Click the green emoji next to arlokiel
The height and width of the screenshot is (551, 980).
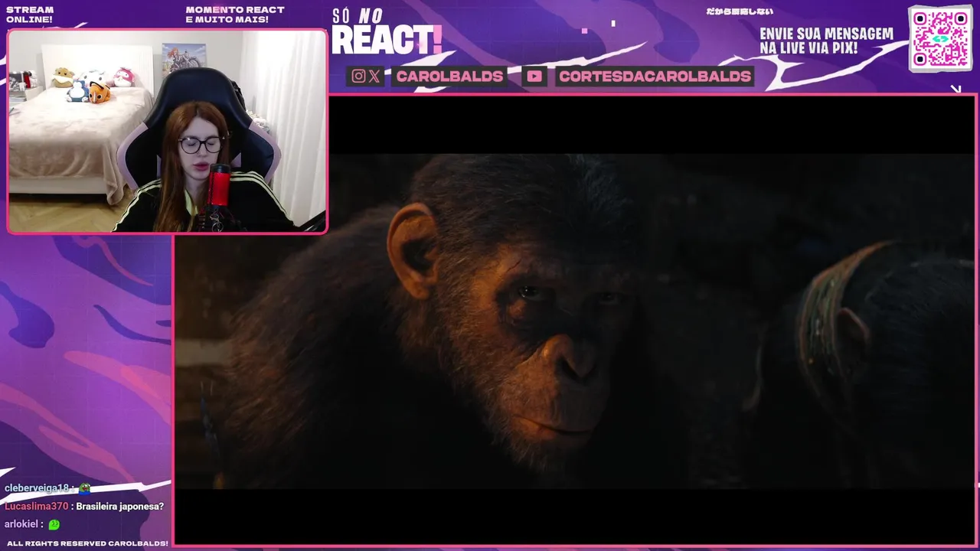(54, 525)
